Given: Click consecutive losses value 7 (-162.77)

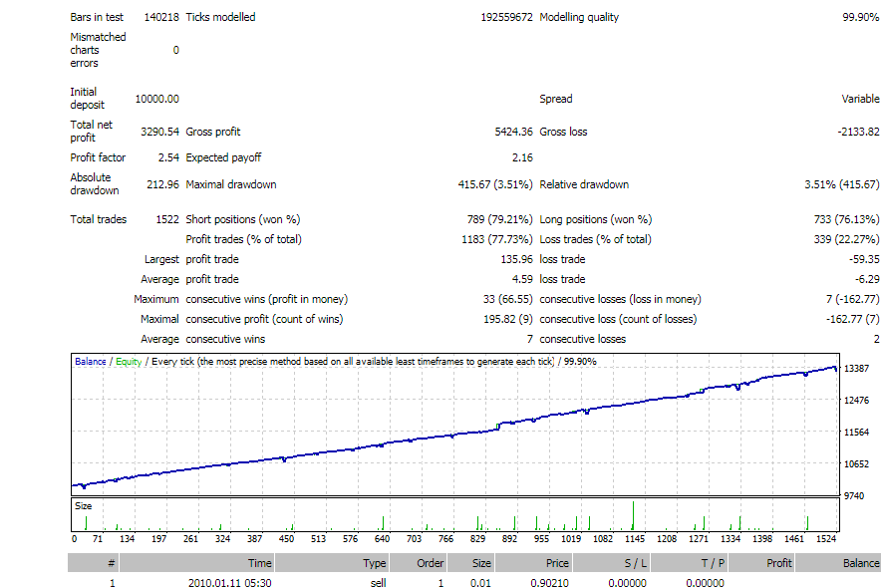Looking at the screenshot, I should (853, 299).
